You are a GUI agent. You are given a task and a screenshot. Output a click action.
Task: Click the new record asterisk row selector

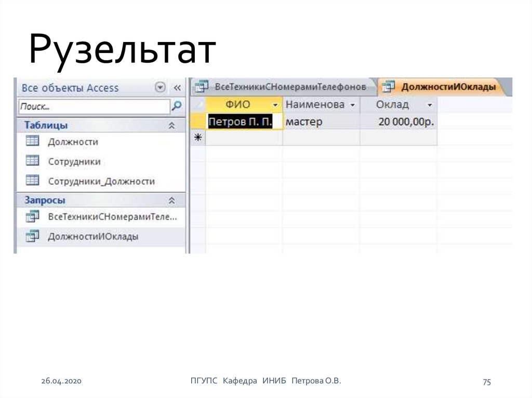click(x=198, y=138)
